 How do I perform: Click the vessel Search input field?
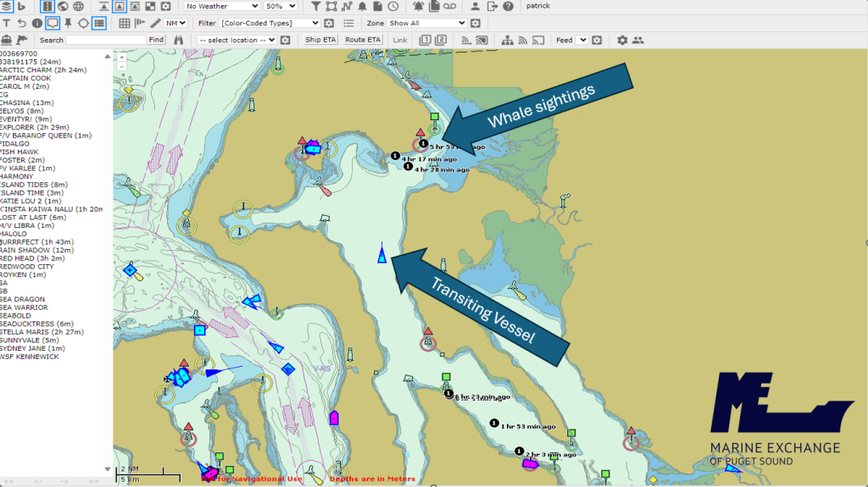click(105, 40)
